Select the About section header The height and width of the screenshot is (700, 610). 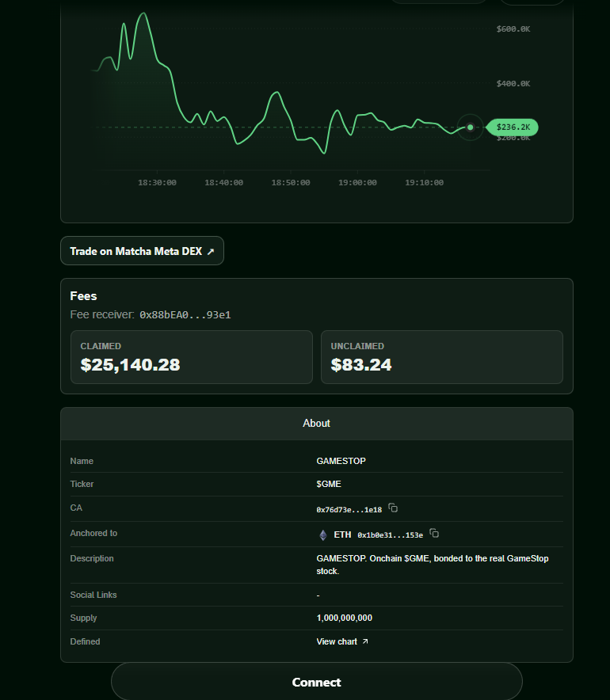click(317, 423)
